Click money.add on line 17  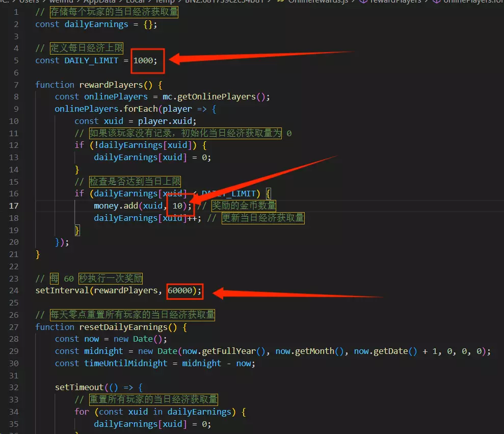[x=116, y=206]
